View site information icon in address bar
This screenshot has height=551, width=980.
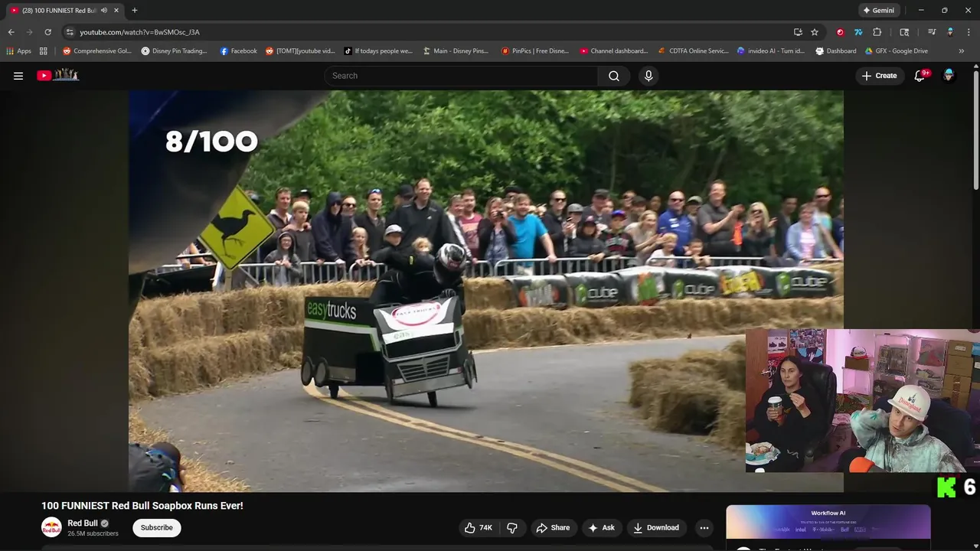[70, 32]
